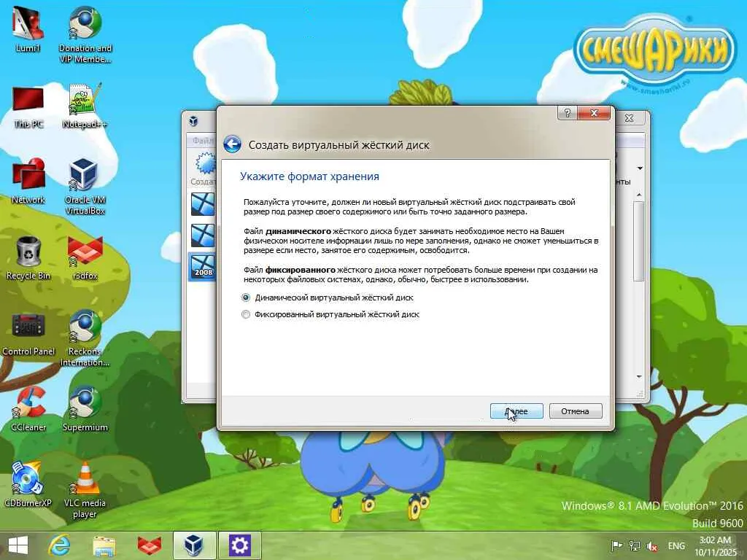Click scroll down arrow in VirtualBox window
The image size is (747, 560).
[639, 377]
